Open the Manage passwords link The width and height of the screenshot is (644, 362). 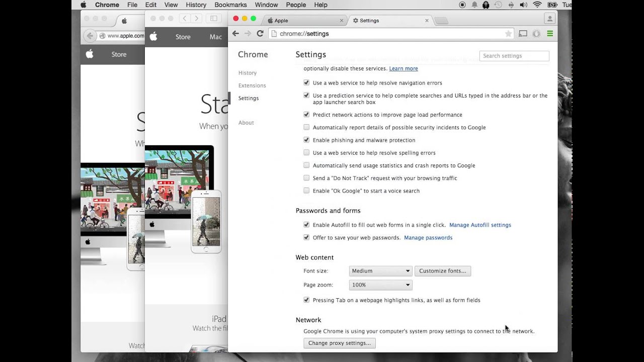click(x=428, y=237)
